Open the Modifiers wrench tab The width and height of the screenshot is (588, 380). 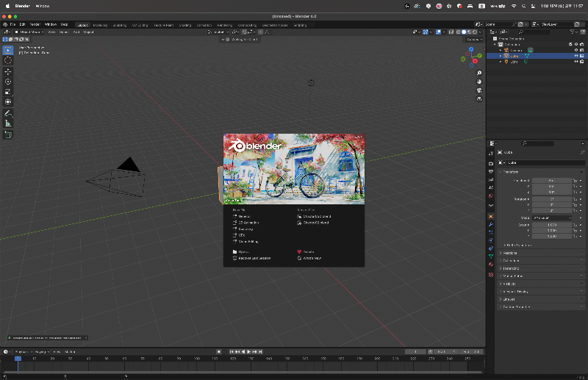tap(491, 225)
